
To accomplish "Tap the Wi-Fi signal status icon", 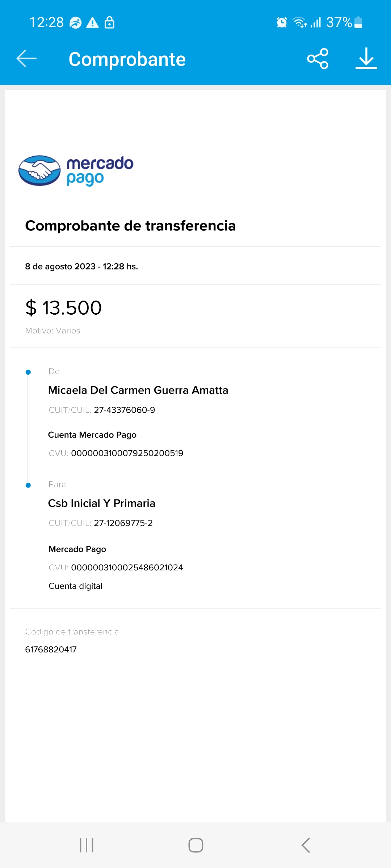I will 299,22.
